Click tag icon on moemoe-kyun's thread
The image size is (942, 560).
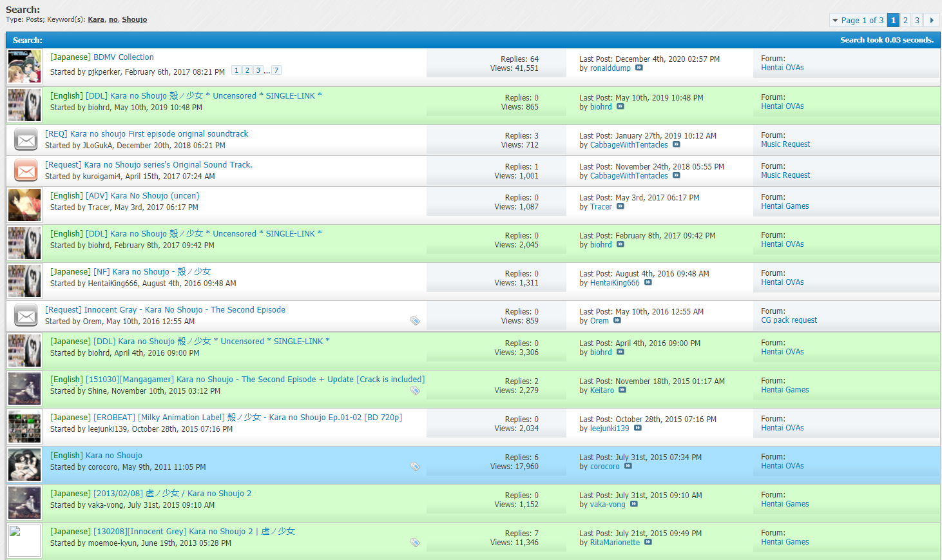416,543
